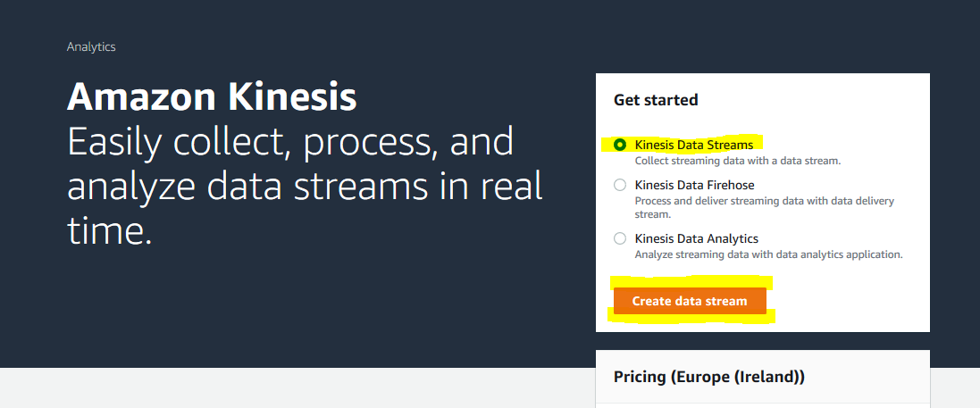This screenshot has height=408, width=980.
Task: Click the Amazon Kinesis page title
Action: click(212, 96)
